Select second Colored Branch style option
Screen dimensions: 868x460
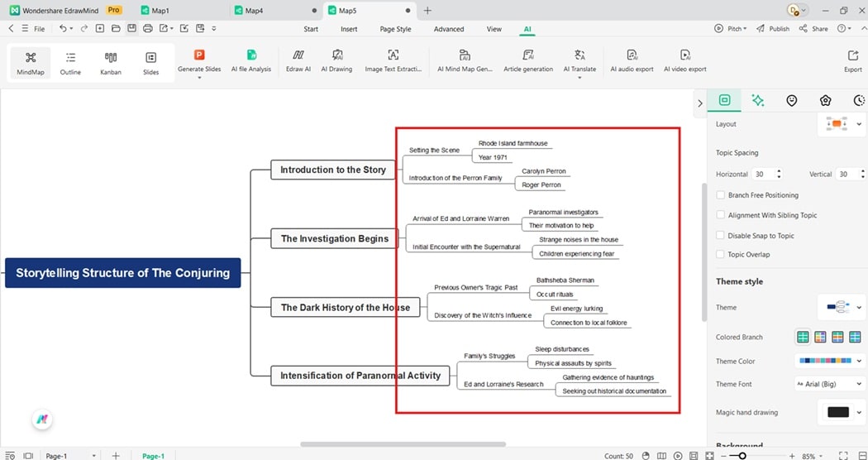tap(820, 337)
